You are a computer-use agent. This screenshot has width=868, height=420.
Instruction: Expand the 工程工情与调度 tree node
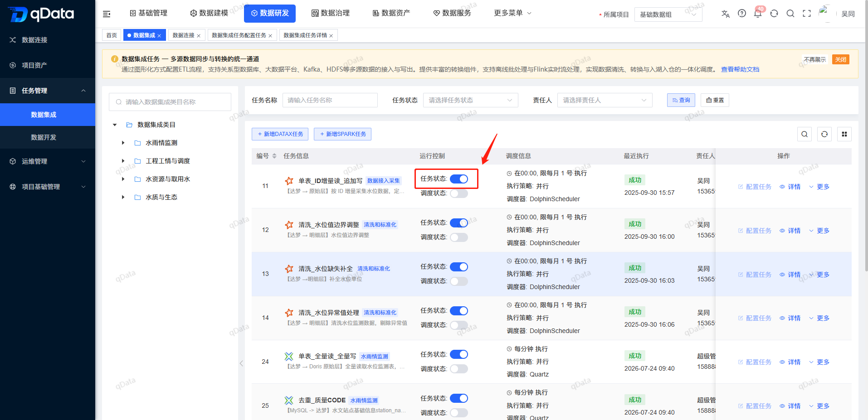[x=123, y=161]
